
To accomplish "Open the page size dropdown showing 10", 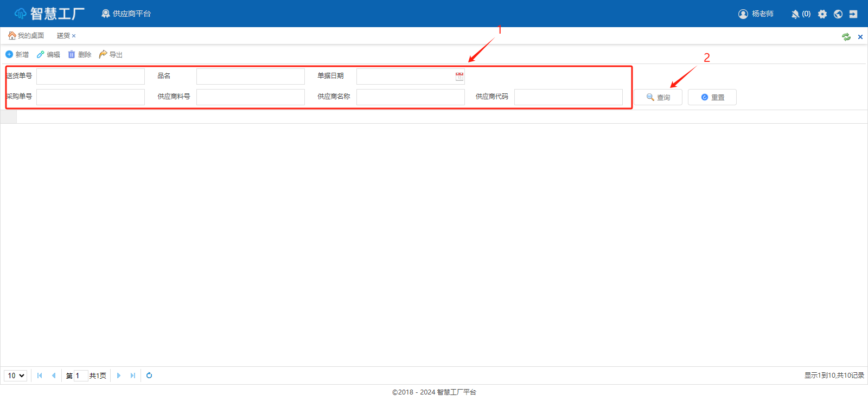I will pyautogui.click(x=16, y=375).
